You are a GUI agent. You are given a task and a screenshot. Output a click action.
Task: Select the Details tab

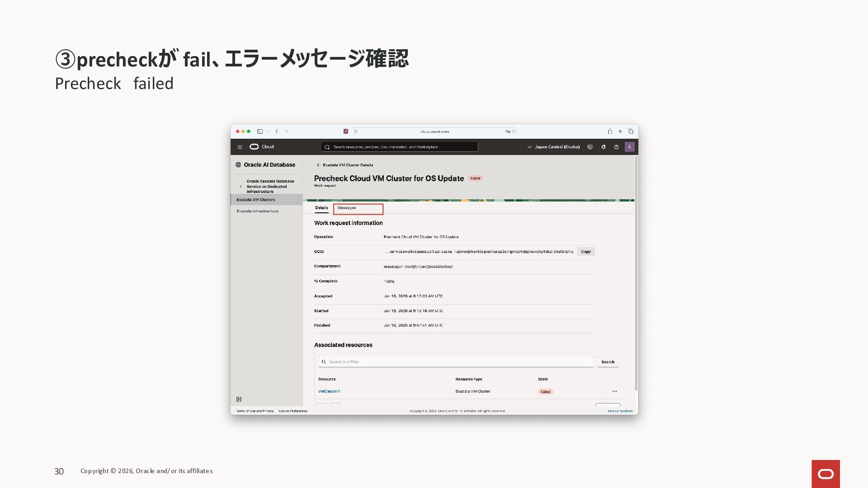tap(321, 208)
